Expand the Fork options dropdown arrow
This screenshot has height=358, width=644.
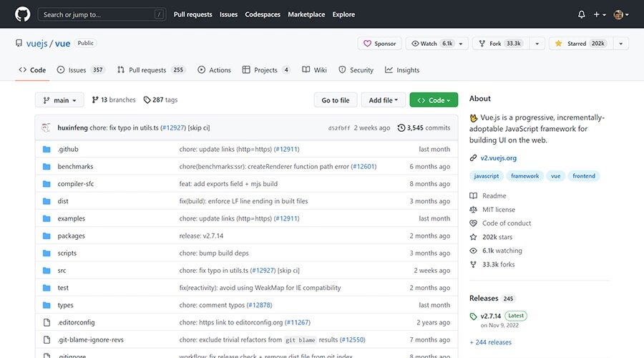click(x=537, y=44)
